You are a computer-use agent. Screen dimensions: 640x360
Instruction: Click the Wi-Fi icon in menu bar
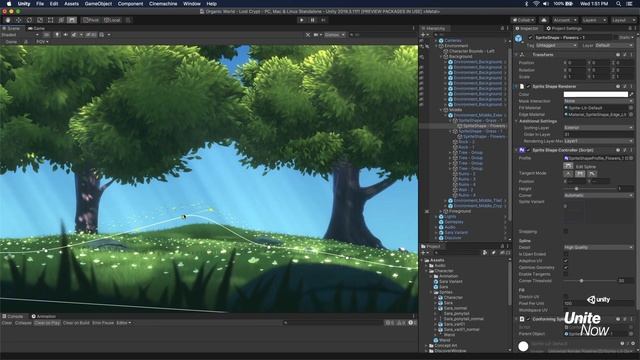536,4
